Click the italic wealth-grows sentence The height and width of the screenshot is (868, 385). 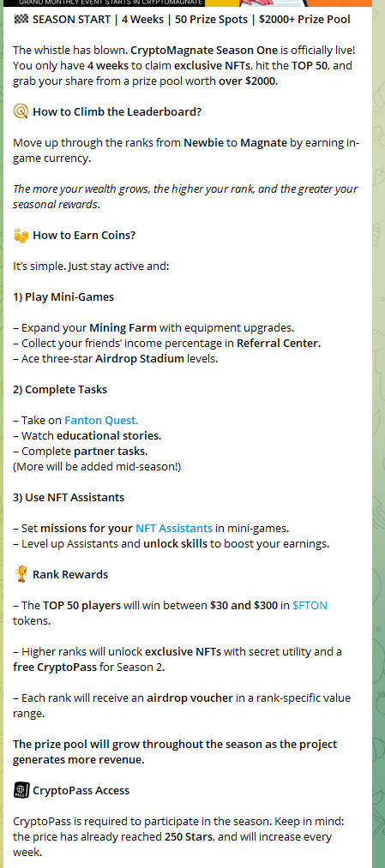(x=185, y=196)
